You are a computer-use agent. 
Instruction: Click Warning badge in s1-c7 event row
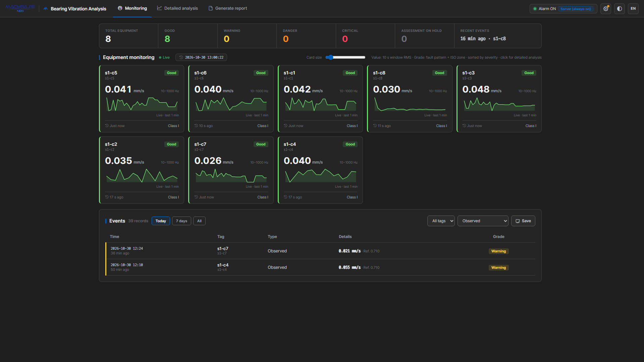(498, 251)
